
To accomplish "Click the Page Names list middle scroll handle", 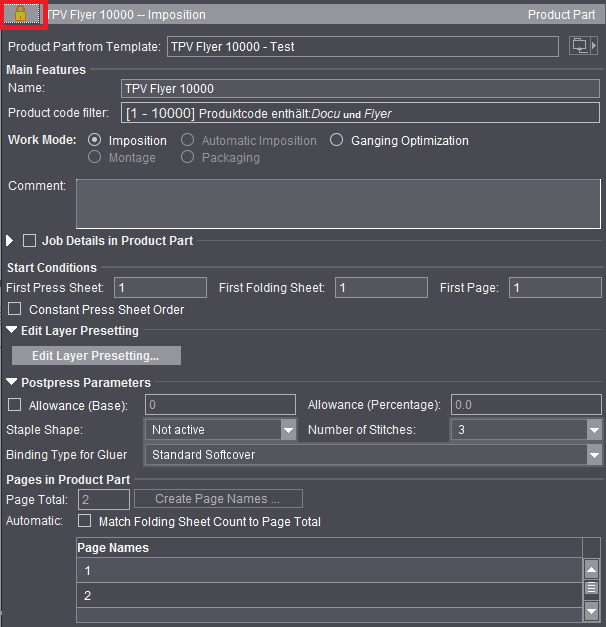I will [x=591, y=589].
